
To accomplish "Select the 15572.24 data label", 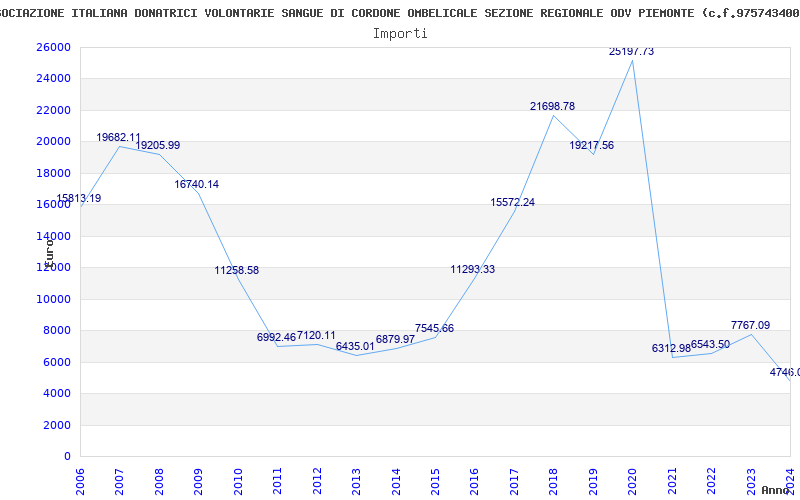I will pos(512,202).
